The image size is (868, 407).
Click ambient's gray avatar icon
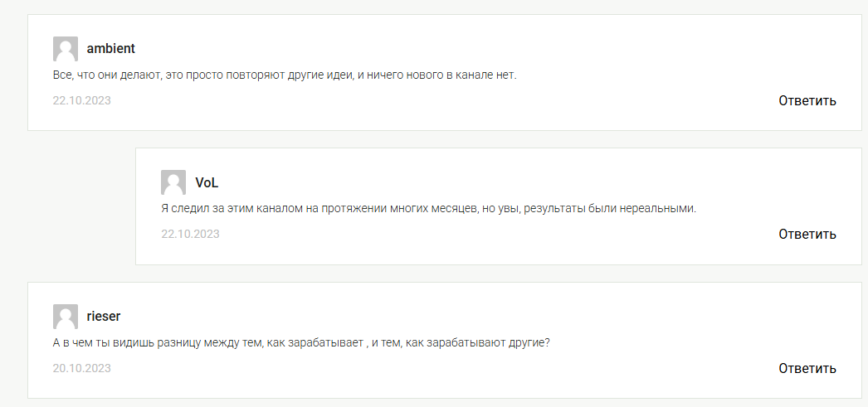66,49
